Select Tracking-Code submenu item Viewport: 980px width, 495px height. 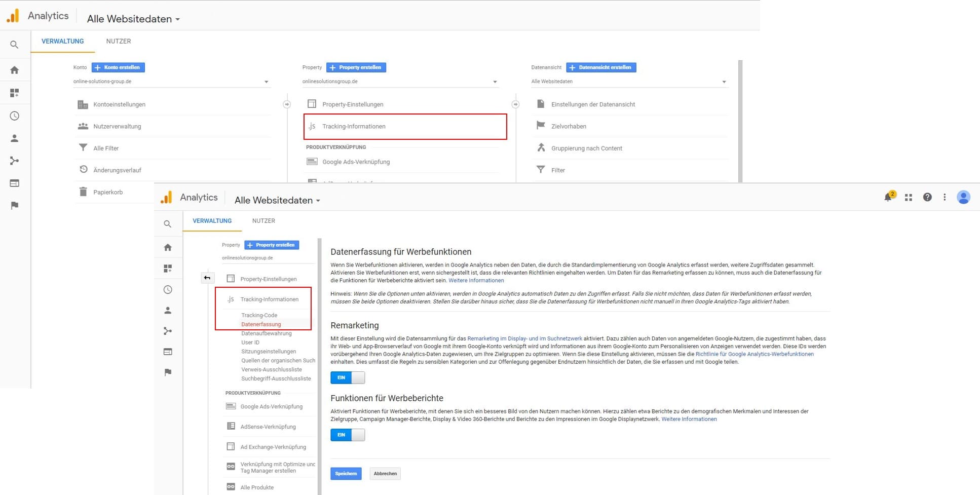[259, 315]
